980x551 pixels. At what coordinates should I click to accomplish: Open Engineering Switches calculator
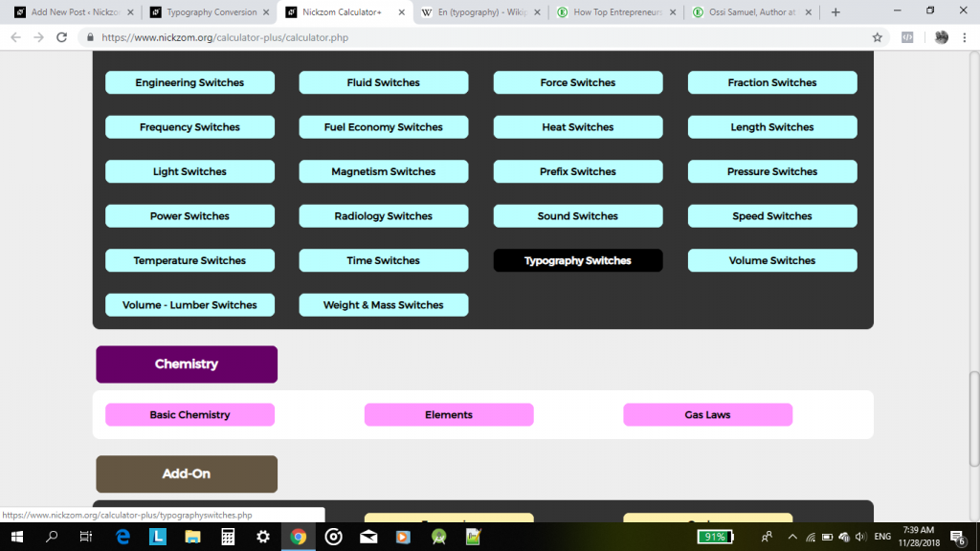pyautogui.click(x=189, y=82)
